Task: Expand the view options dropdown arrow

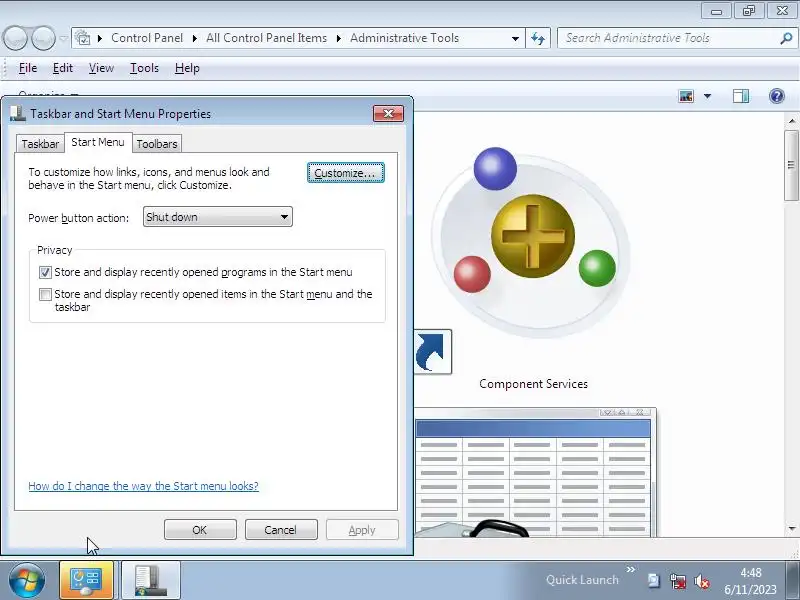Action: coord(707,96)
